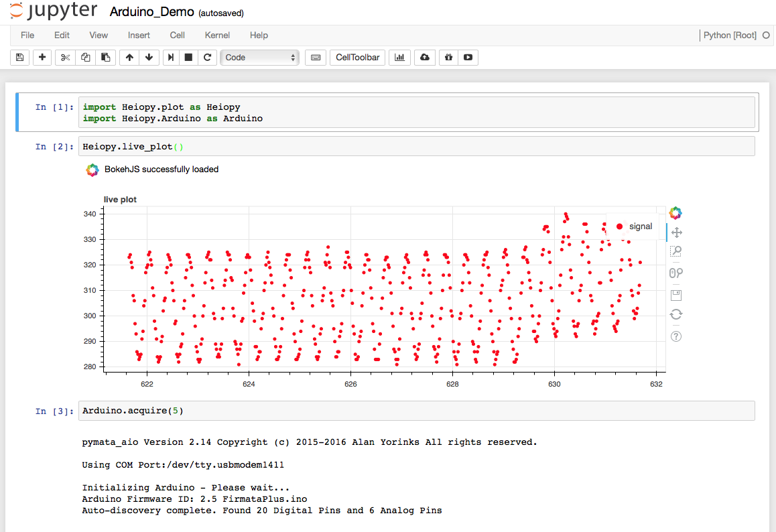Run cell and select below icon
The image size is (776, 532).
[x=171, y=58]
